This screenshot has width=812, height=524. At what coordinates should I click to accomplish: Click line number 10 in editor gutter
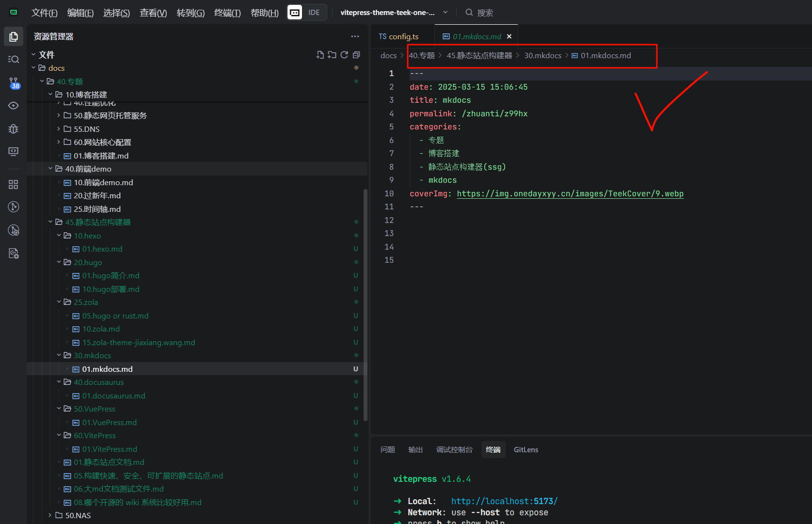(389, 193)
